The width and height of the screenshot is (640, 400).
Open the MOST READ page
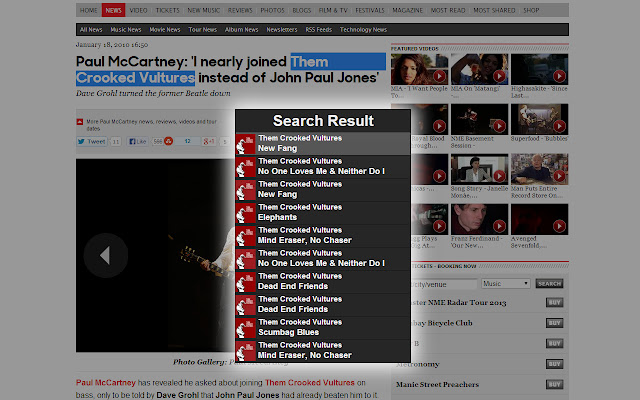pos(448,10)
